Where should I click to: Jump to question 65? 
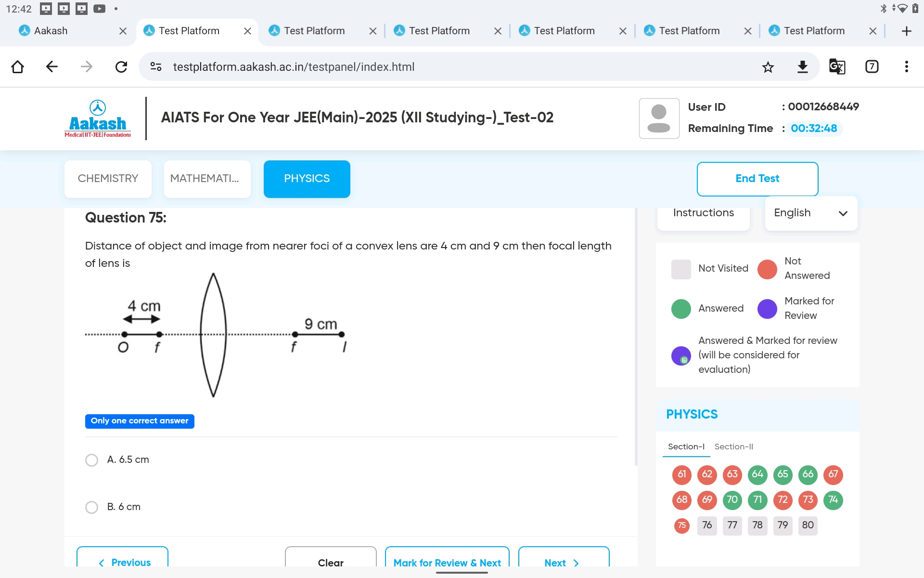coord(783,474)
